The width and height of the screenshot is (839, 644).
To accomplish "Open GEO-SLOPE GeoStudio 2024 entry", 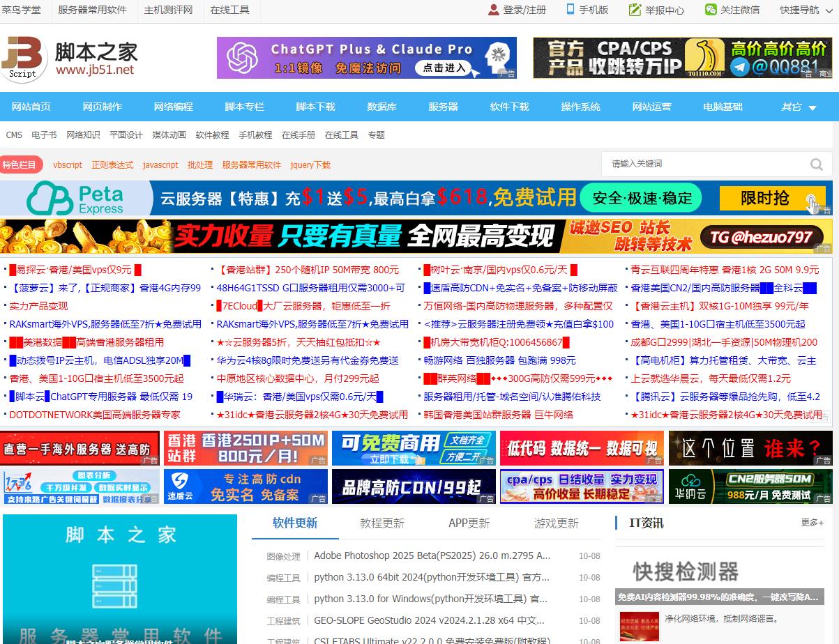I will tap(429, 620).
